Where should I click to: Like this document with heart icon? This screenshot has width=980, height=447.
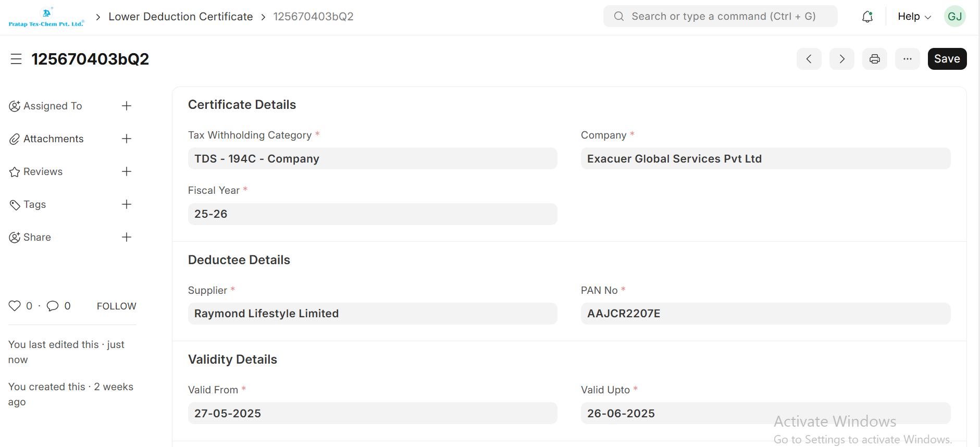click(15, 306)
